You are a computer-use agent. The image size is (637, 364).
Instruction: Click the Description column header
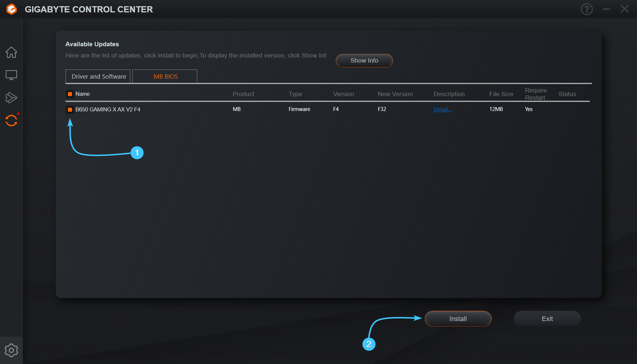449,94
